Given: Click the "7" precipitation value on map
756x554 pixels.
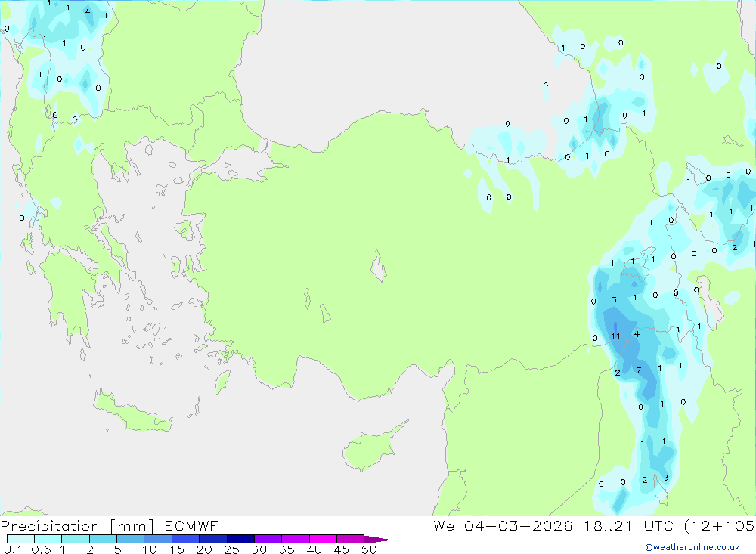Looking at the screenshot, I should click(639, 370).
